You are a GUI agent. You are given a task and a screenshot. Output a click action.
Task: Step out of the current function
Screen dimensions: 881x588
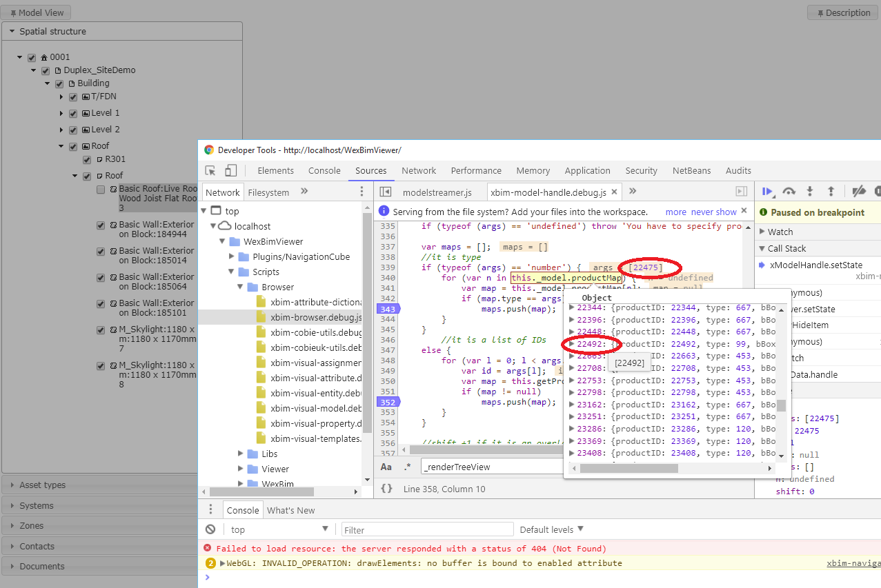pyautogui.click(x=830, y=191)
